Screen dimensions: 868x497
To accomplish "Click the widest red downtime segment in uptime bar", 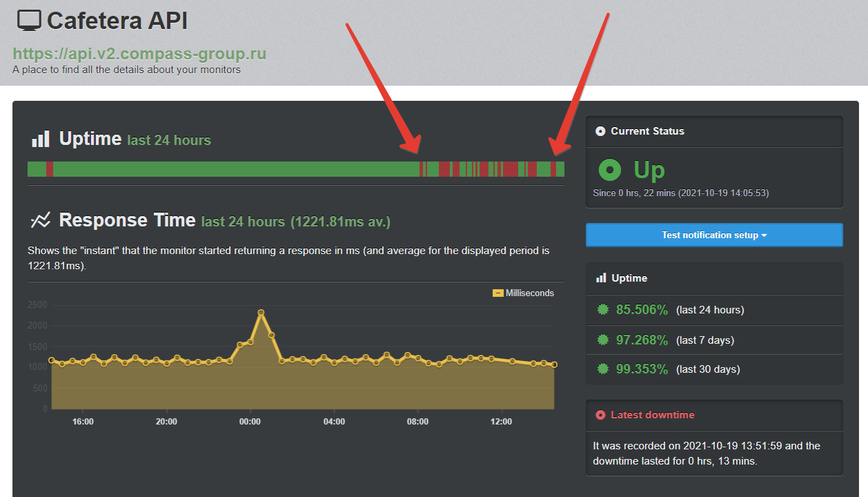I will pos(510,169).
